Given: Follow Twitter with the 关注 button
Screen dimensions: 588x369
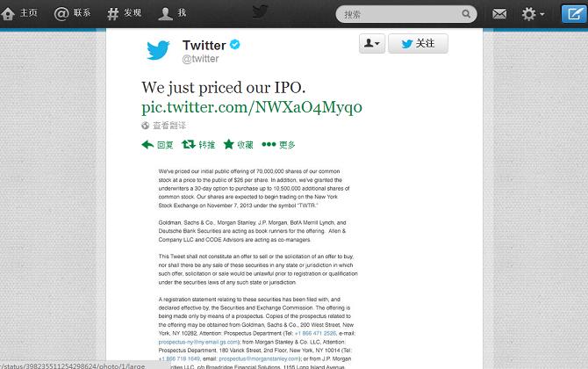Looking at the screenshot, I should (418, 44).
